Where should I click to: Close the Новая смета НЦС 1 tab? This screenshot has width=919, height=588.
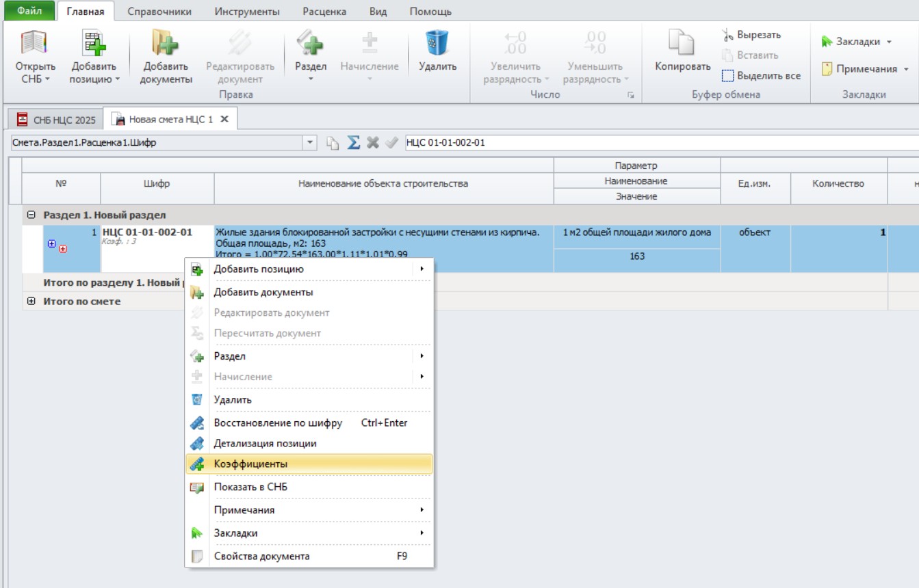(224, 119)
